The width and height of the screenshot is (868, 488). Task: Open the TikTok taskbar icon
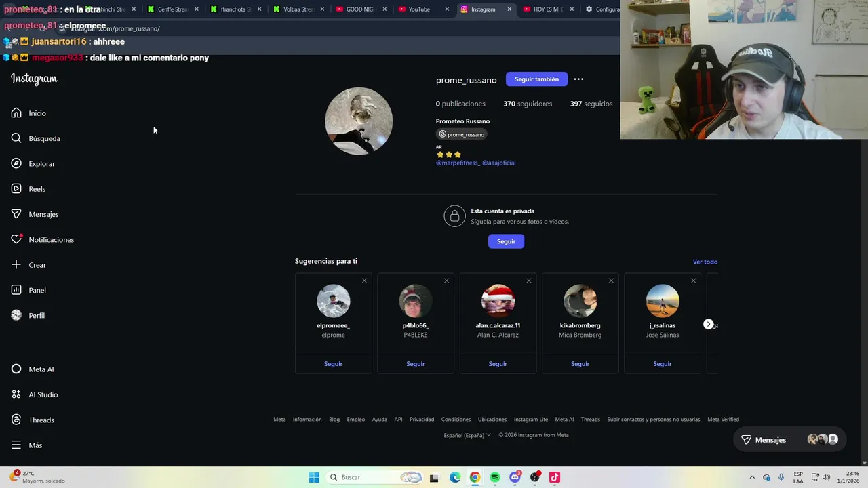click(555, 477)
